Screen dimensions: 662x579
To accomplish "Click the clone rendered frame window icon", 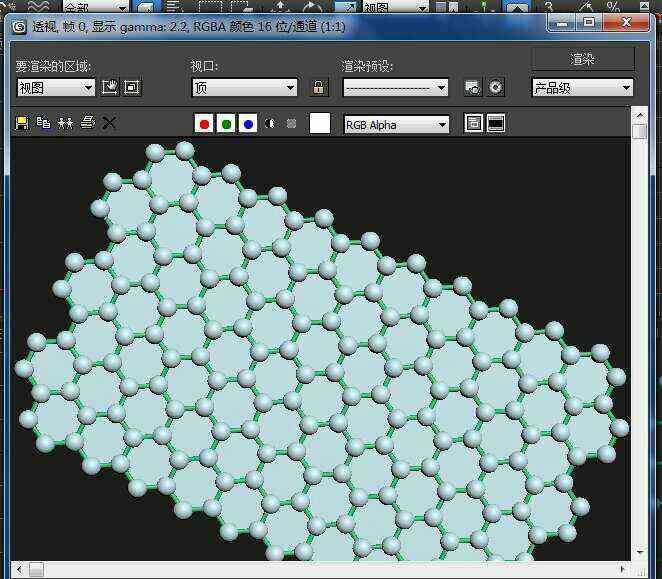I will click(x=65, y=123).
